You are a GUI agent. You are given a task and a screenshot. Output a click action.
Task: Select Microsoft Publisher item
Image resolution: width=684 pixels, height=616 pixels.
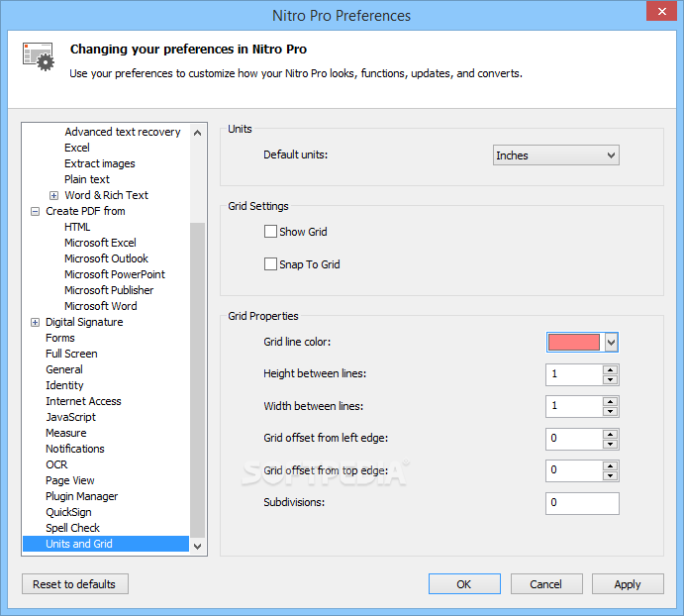point(109,290)
